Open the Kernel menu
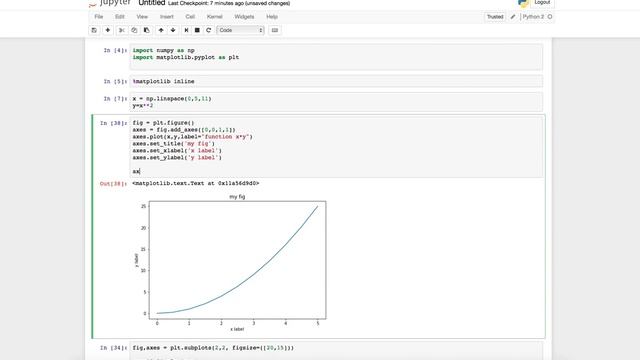The height and width of the screenshot is (360, 640). coord(214,17)
